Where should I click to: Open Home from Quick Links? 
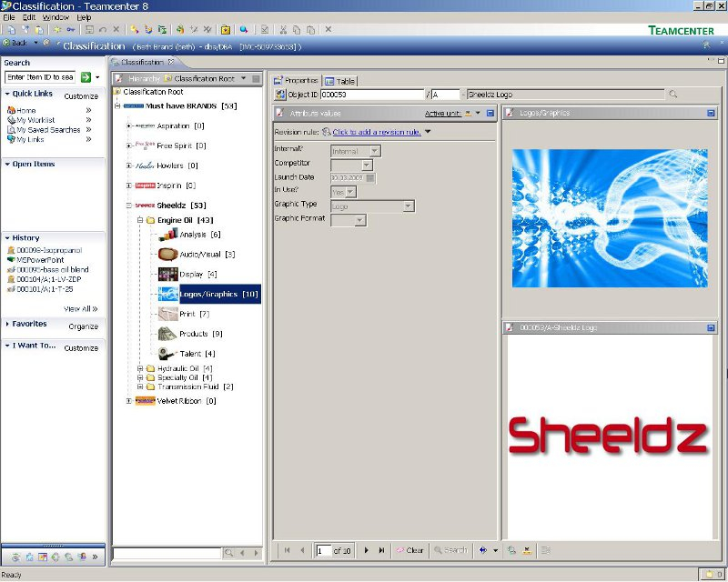point(26,110)
